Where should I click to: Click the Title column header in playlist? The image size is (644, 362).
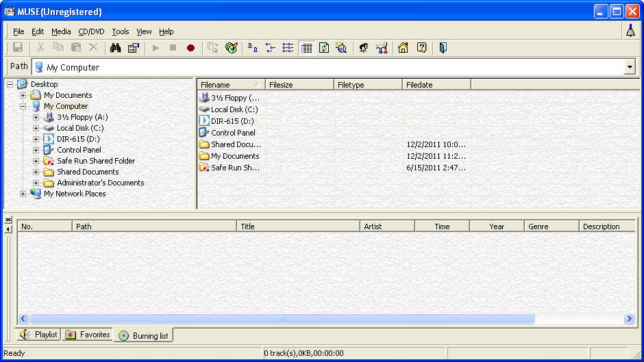(x=298, y=226)
